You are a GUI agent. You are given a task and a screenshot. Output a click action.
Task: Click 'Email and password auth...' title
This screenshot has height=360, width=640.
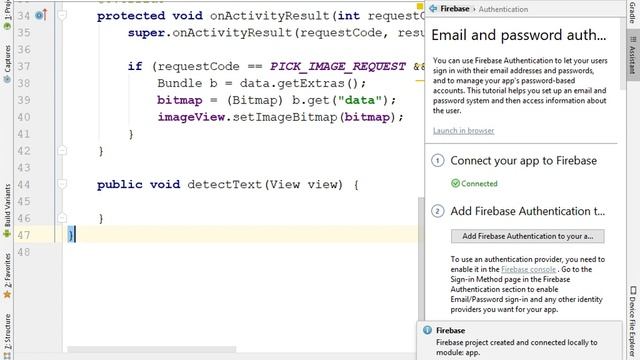[518, 35]
